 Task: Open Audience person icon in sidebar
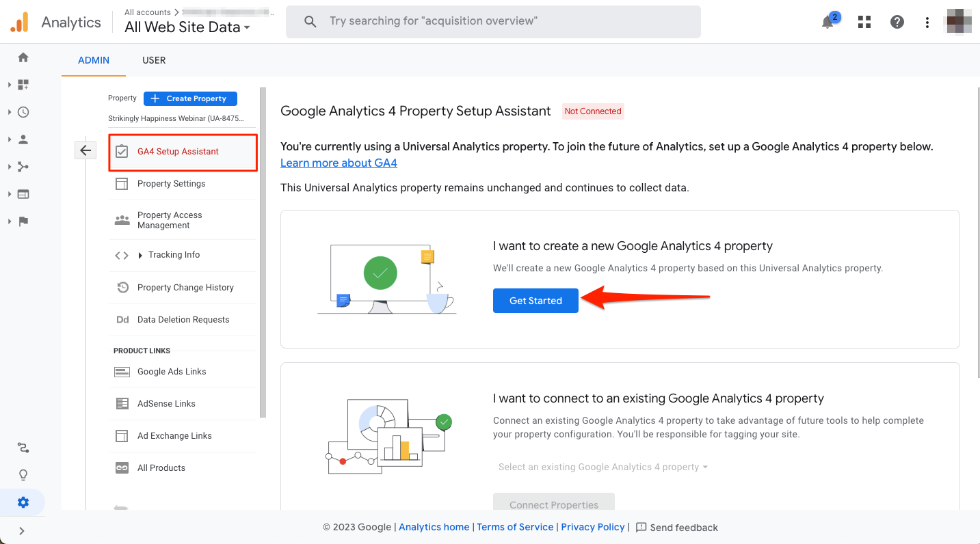(x=23, y=139)
